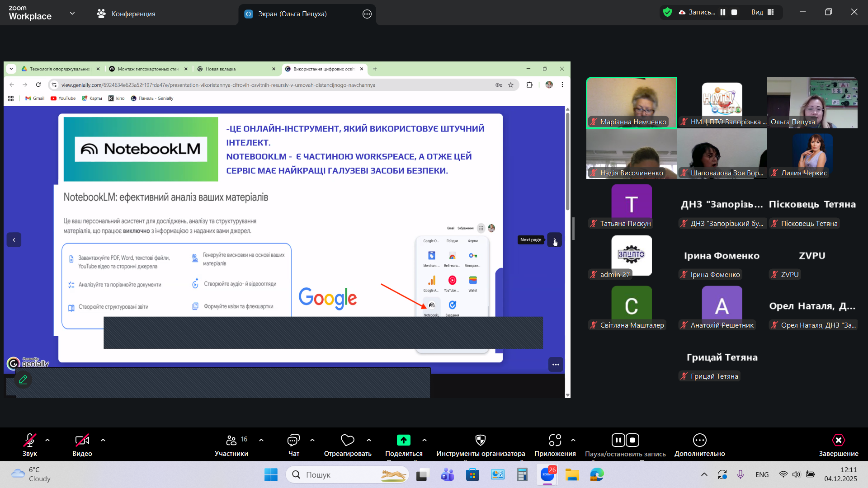Open the Чат chat panel
Viewport: 868px width, 488px height.
pos(294,445)
